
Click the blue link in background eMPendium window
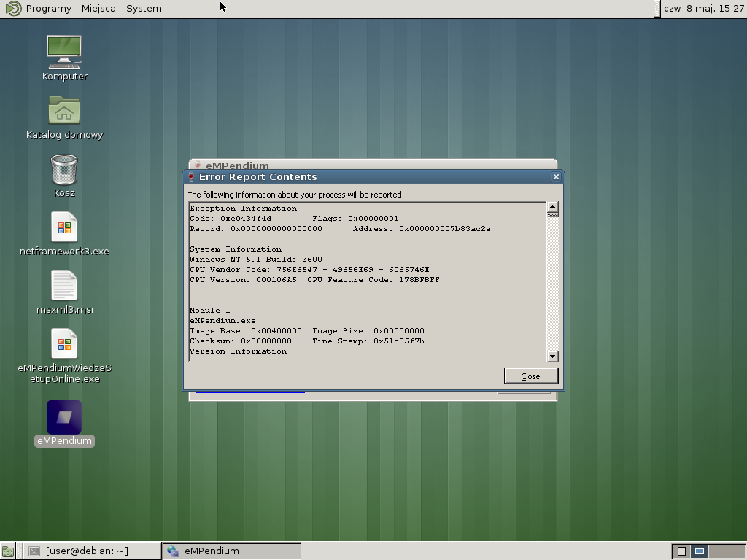pos(250,392)
